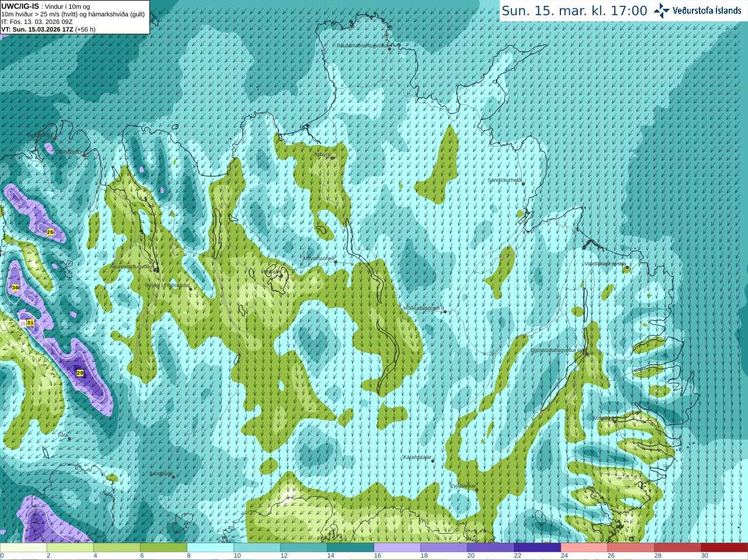Image resolution: width=748 pixels, height=560 pixels.
Task: Click the Raufarhafnarflugvöllur station dot
Action: point(390,49)
